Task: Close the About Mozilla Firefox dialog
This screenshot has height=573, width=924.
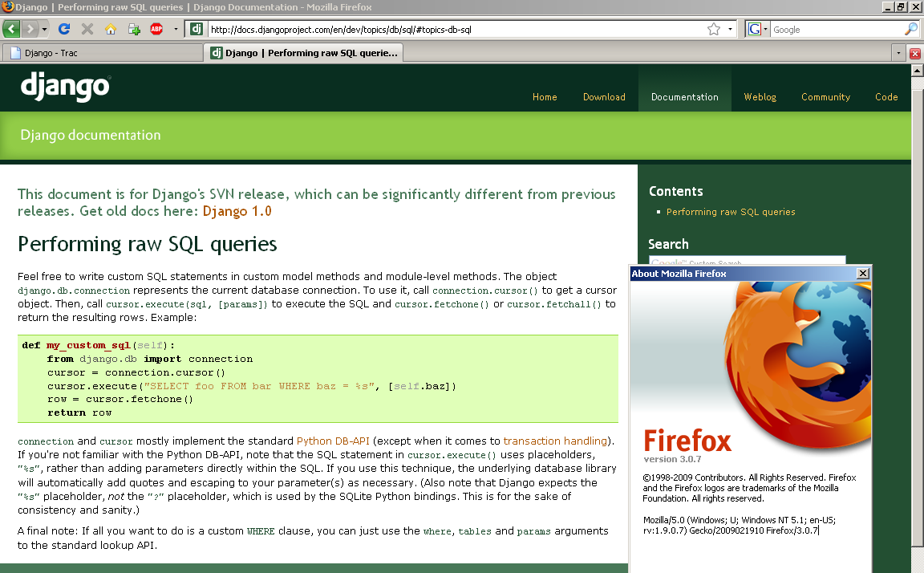Action: point(863,273)
